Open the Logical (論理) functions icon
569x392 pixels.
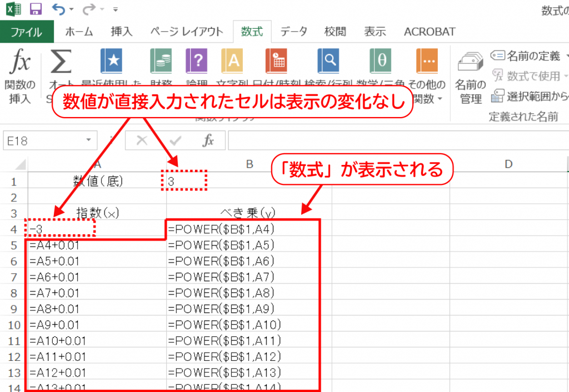[196, 61]
